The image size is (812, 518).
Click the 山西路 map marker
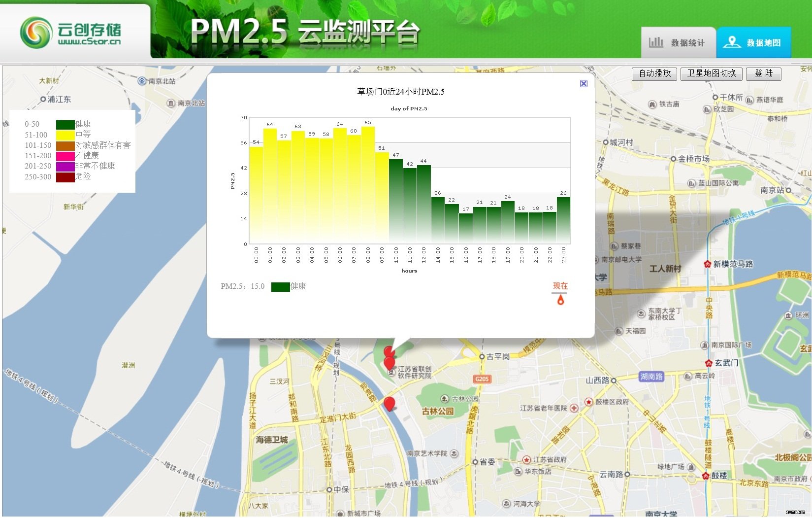[614, 380]
